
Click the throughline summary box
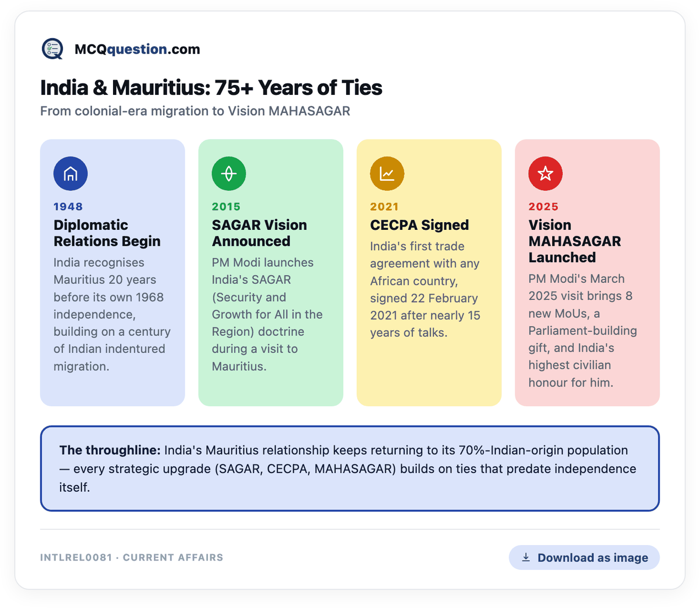coord(350,469)
